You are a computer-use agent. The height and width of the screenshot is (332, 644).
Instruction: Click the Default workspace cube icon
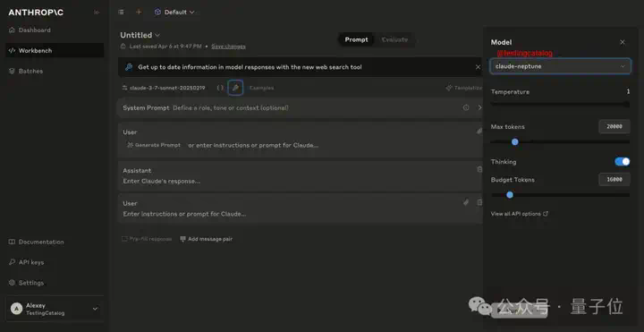pos(157,13)
